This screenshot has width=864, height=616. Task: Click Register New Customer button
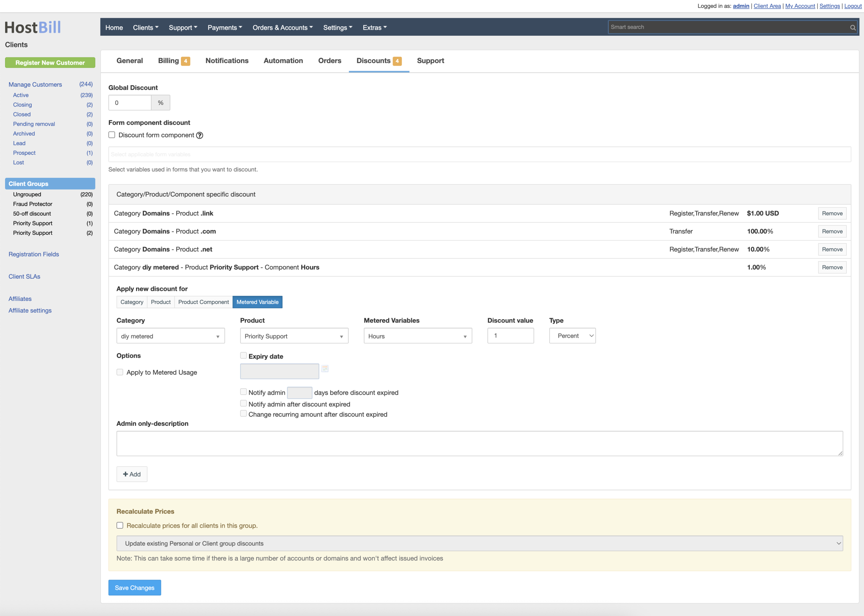(50, 63)
